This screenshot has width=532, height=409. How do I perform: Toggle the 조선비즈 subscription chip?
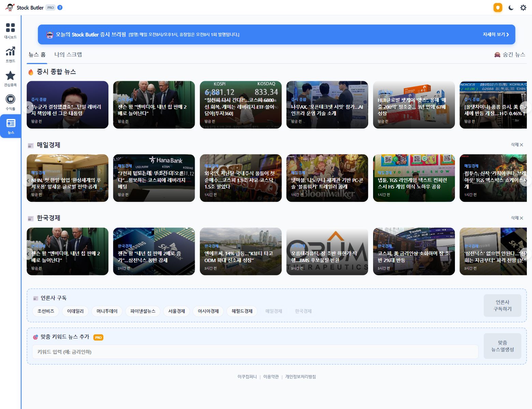46,311
